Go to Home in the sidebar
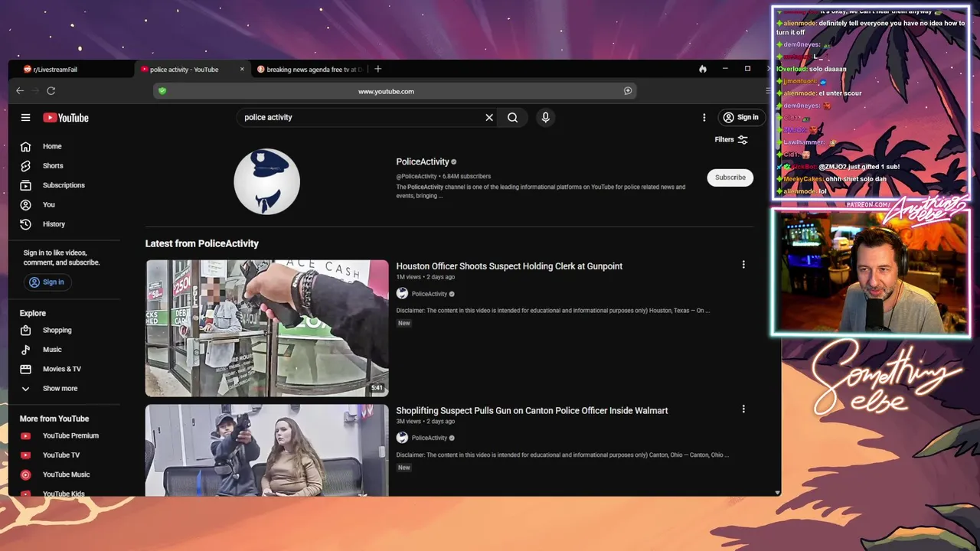980x551 pixels. click(x=51, y=146)
